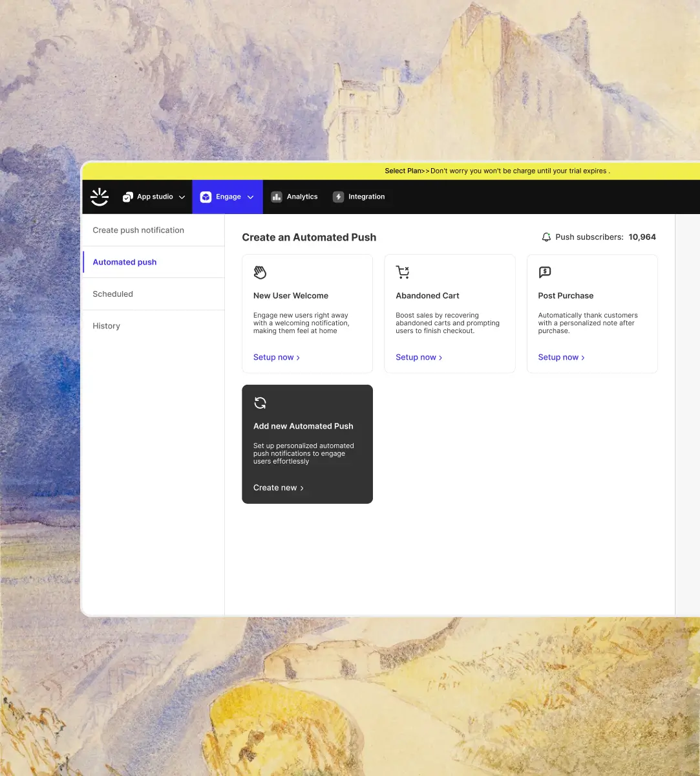Click Create new in Automated Push card
Viewport: 700px width, 776px height.
(x=279, y=488)
